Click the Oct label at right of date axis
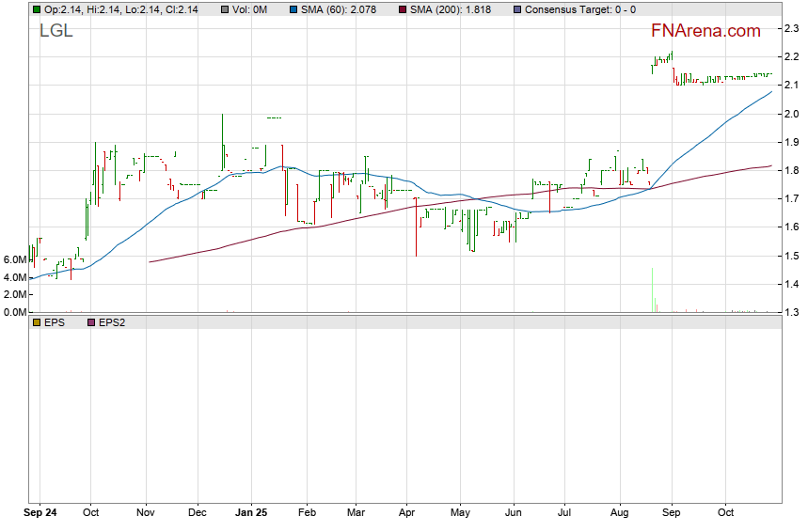Screen dimensions: 808x532 (724, 514)
